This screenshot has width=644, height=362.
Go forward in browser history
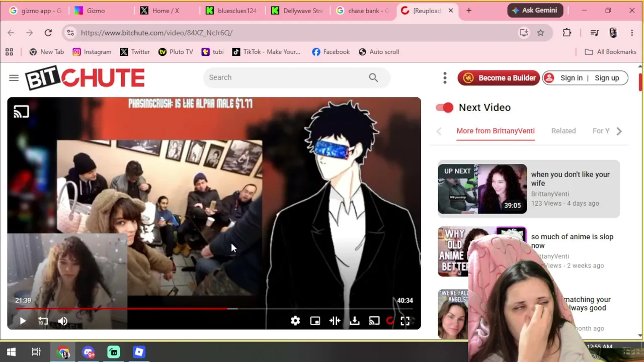click(x=30, y=33)
